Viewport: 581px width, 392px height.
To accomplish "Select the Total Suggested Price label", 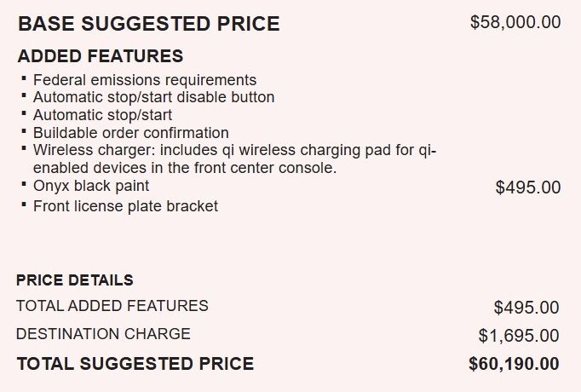I will coord(135,364).
